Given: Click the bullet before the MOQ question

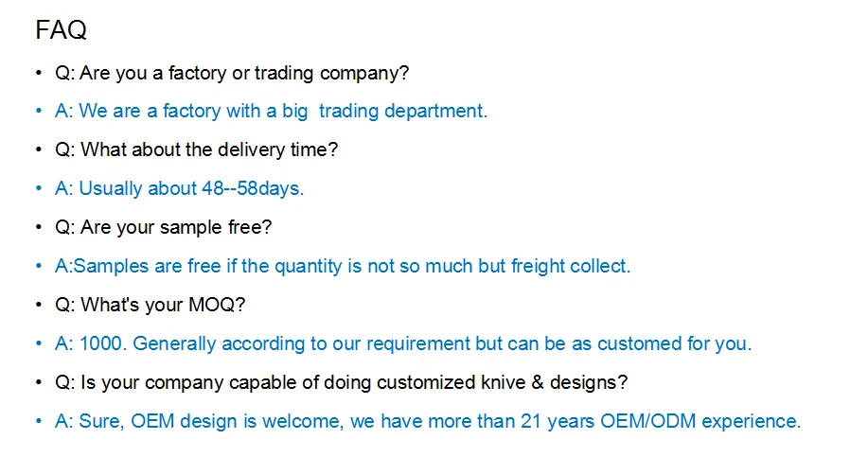Looking at the screenshot, I should tap(38, 305).
